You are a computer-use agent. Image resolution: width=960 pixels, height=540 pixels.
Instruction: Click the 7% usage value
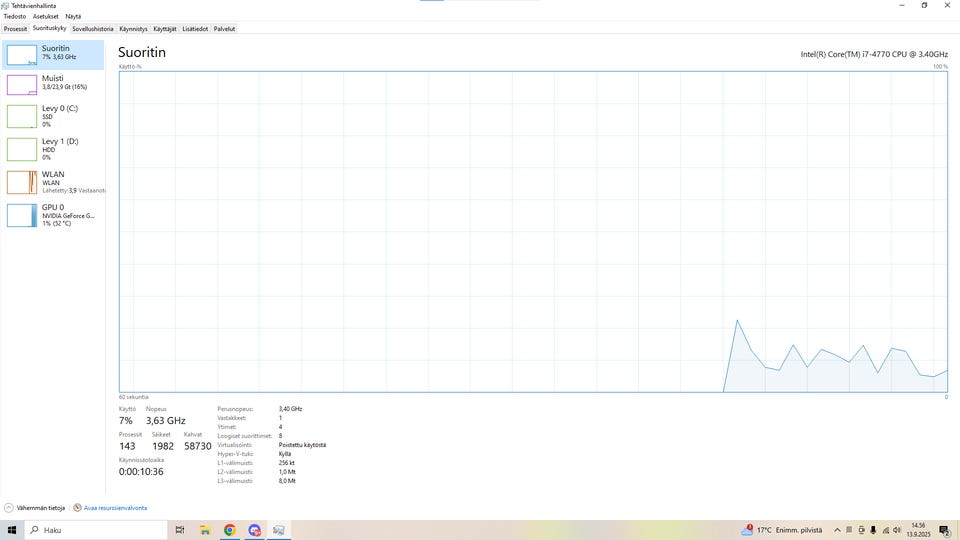click(x=126, y=421)
